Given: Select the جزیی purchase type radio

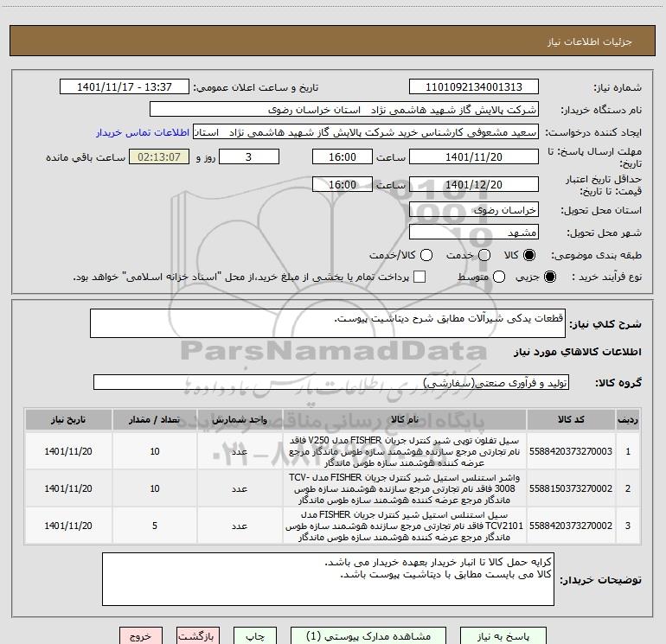Looking at the screenshot, I should click(549, 277).
